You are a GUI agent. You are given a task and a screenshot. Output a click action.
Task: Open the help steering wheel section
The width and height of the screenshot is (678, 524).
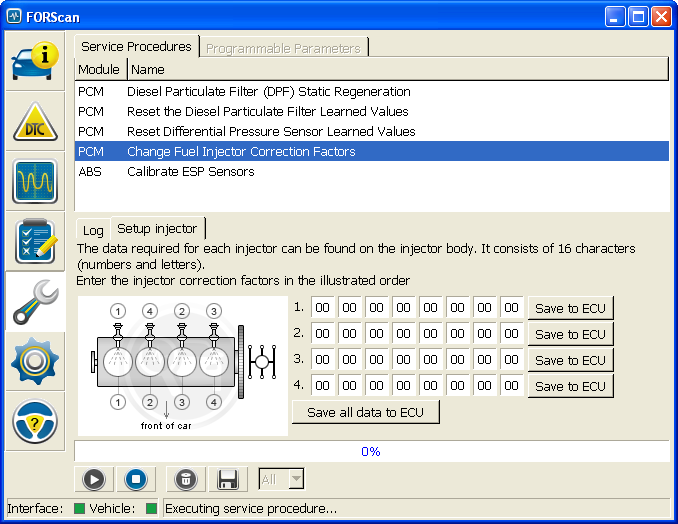coord(35,423)
